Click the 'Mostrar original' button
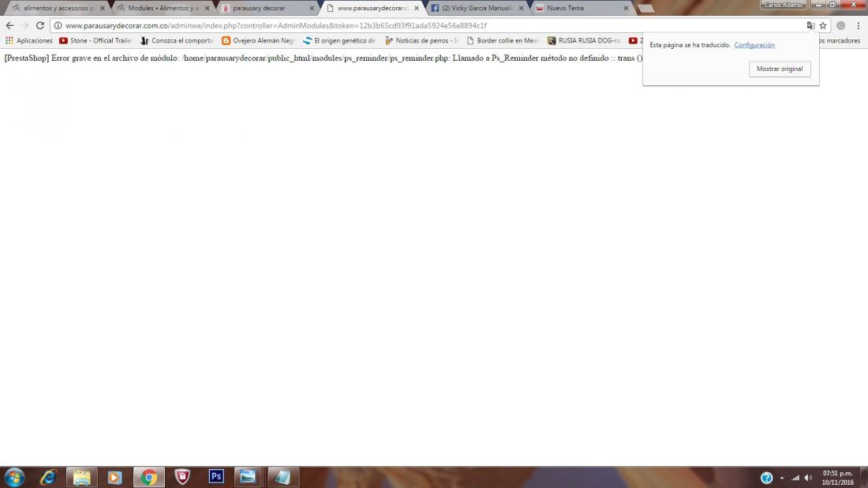 coord(780,69)
